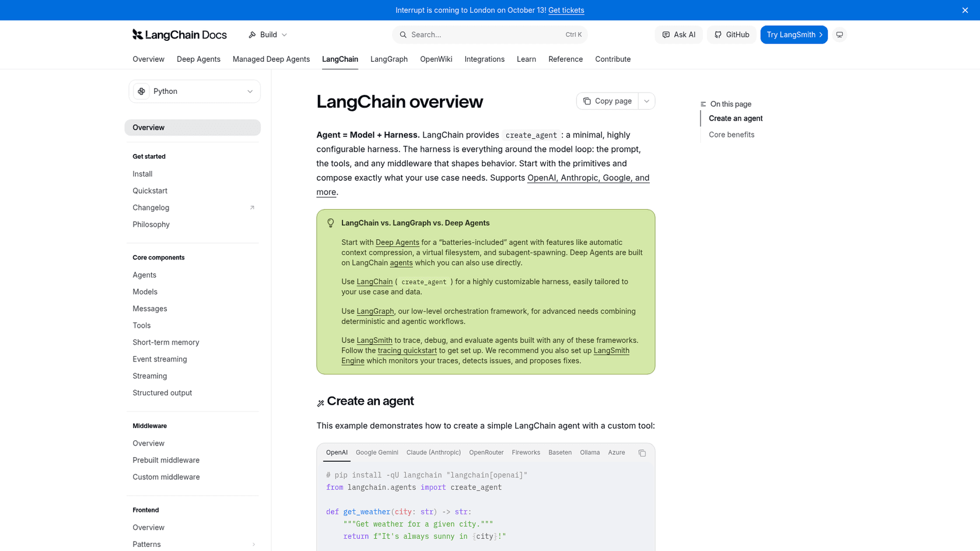Image resolution: width=980 pixels, height=551 pixels.
Task: Open the GitHub repository link
Action: click(x=731, y=35)
